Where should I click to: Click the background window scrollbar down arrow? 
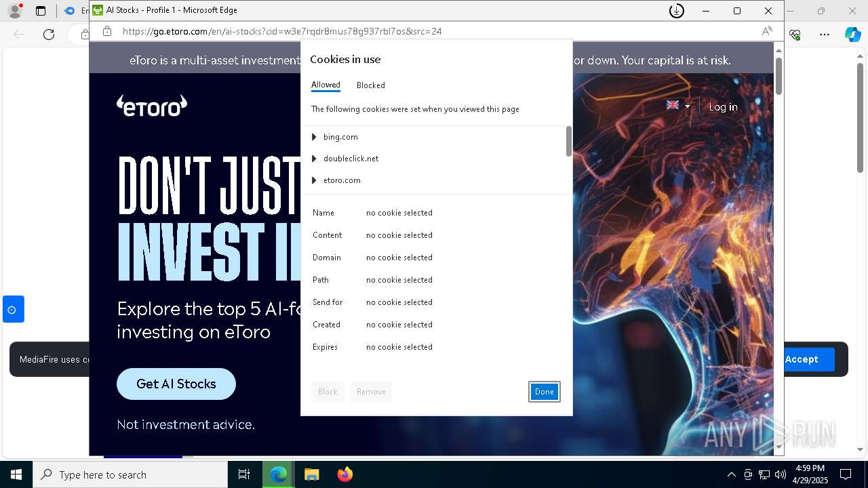[861, 449]
